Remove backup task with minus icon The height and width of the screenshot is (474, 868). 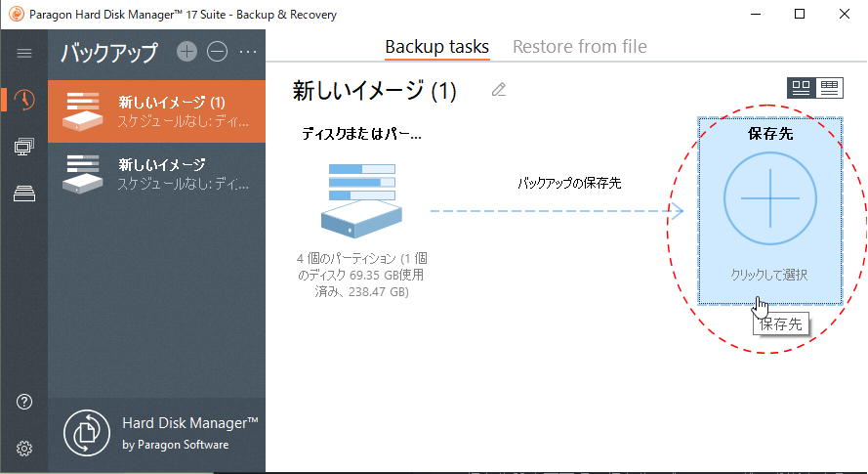[218, 52]
